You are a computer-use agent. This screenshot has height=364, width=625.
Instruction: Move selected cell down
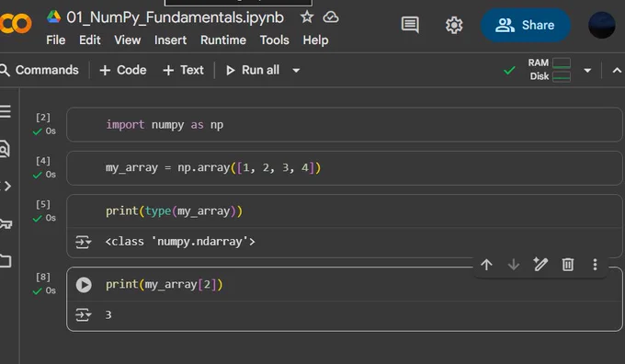(514, 265)
